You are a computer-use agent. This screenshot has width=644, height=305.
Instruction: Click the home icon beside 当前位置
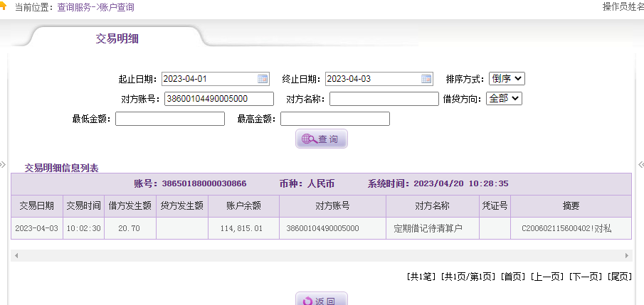3,7
